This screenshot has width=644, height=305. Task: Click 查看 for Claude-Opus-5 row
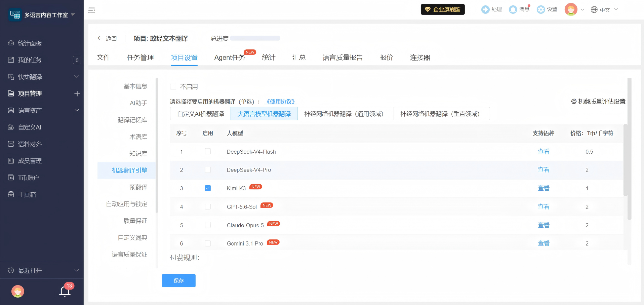[x=544, y=225]
